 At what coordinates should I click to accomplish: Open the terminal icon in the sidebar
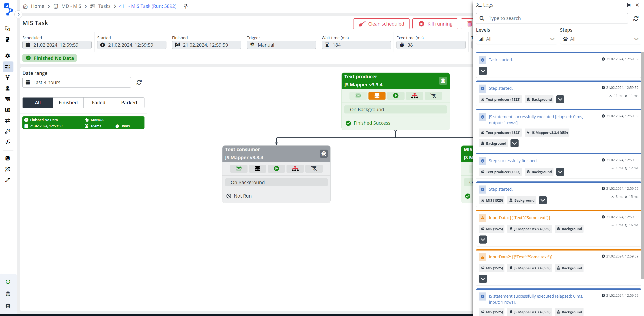[7, 158]
